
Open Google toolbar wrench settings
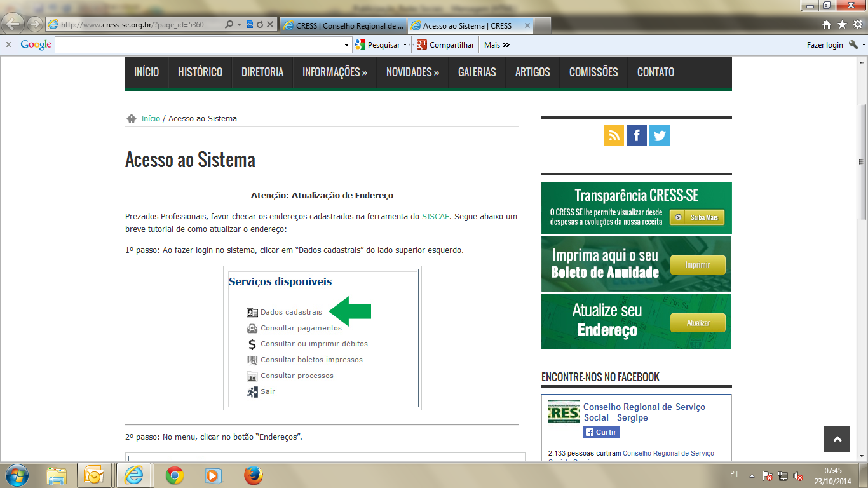tap(853, 44)
